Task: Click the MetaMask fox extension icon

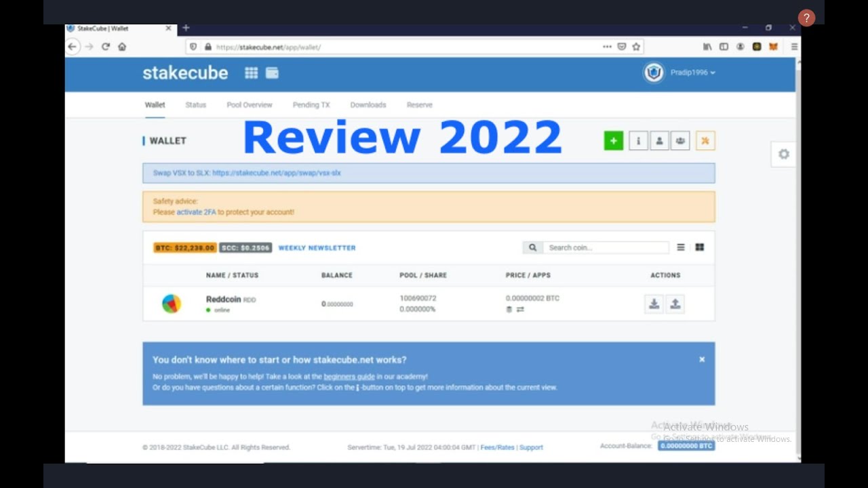Action: coord(773,47)
